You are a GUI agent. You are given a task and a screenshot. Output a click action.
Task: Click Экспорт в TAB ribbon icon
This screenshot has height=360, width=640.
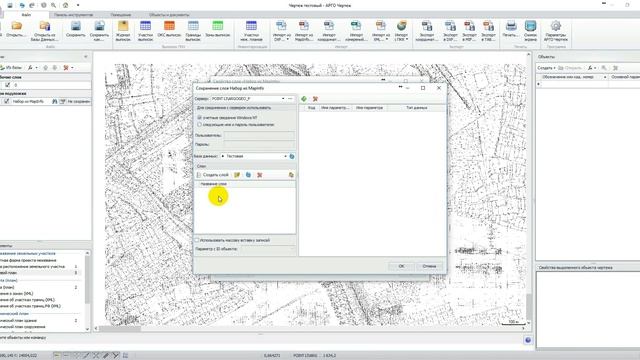[488, 26]
